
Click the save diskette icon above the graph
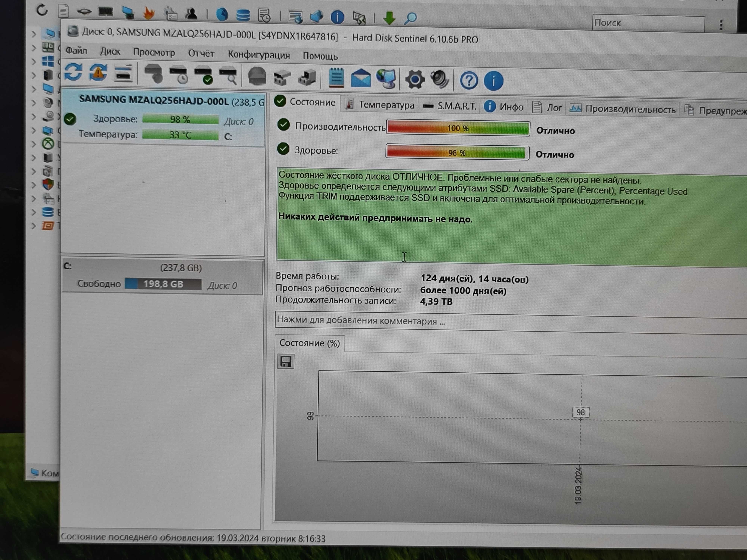coord(286,362)
